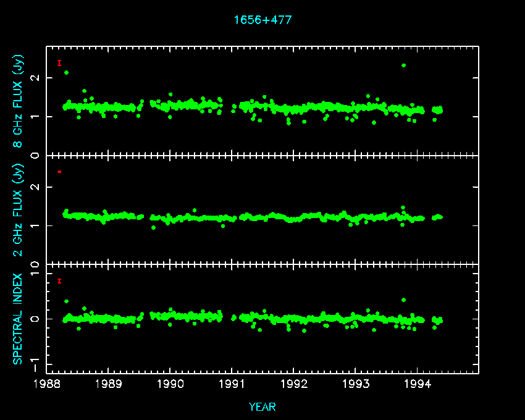Viewport: 525px width, 420px height.
Task: Select the spectral index outlier point near 1993.8
Action: (x=403, y=300)
